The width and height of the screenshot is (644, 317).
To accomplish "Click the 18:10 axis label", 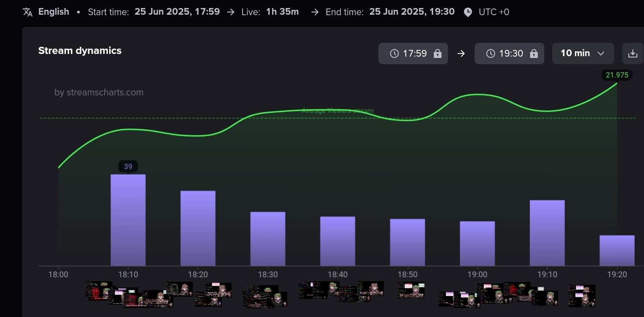I will point(128,275).
